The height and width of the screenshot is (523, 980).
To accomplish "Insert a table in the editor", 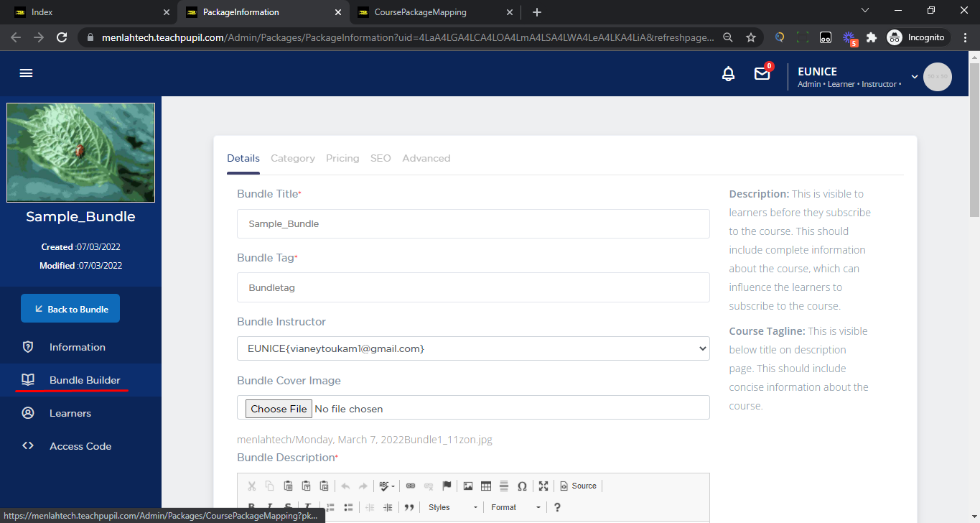I will (x=486, y=486).
